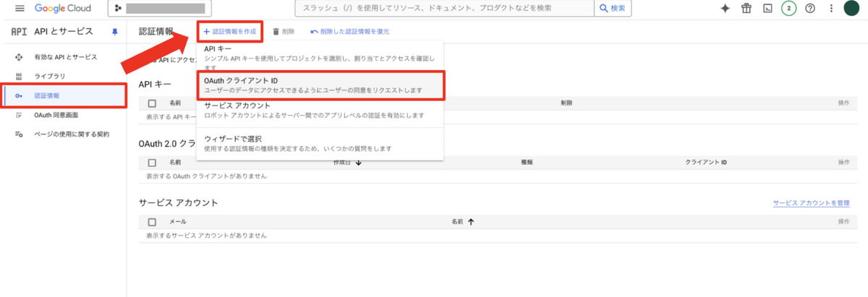Click the サービス アカウント section heading
The width and height of the screenshot is (868, 297).
[x=178, y=202]
